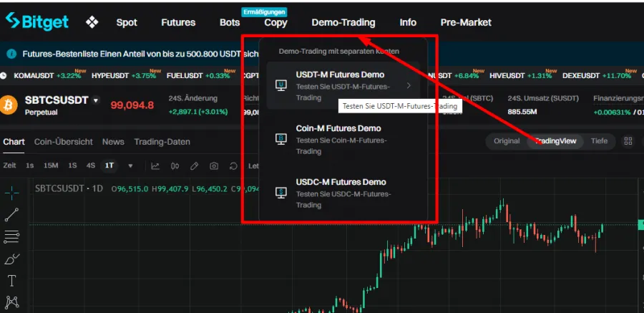Click chevron on USDT-M Futures Demo entry
This screenshot has height=313, width=644.
point(409,85)
